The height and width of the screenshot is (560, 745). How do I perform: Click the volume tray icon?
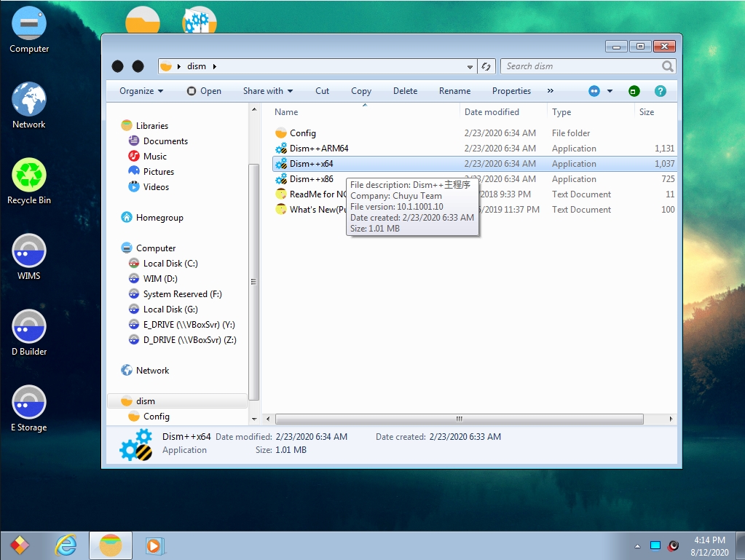pos(673,545)
